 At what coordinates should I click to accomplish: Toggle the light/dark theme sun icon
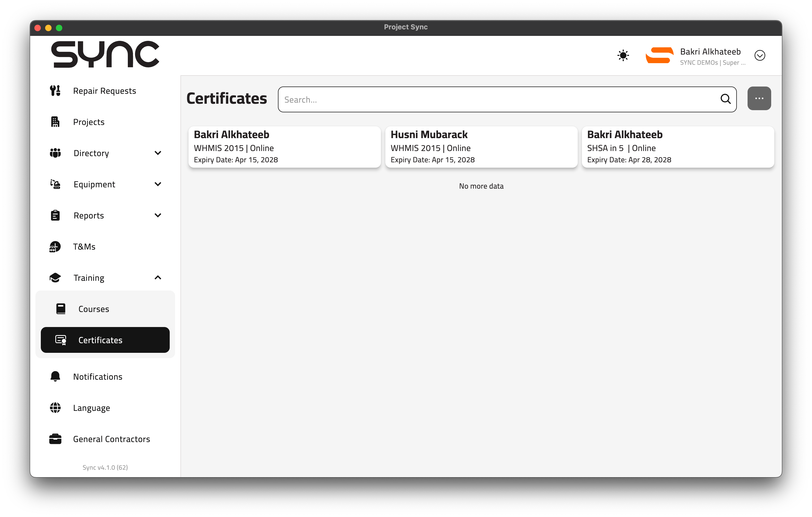623,55
